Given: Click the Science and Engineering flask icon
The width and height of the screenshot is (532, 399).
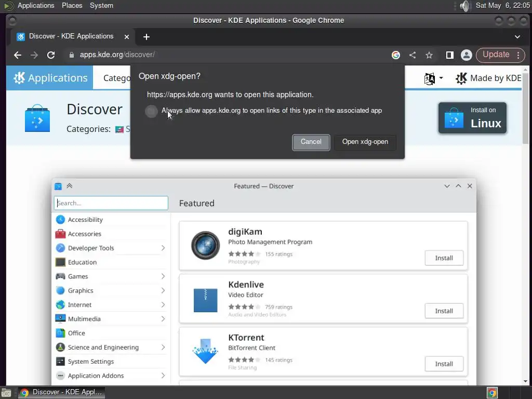Looking at the screenshot, I should [60, 347].
